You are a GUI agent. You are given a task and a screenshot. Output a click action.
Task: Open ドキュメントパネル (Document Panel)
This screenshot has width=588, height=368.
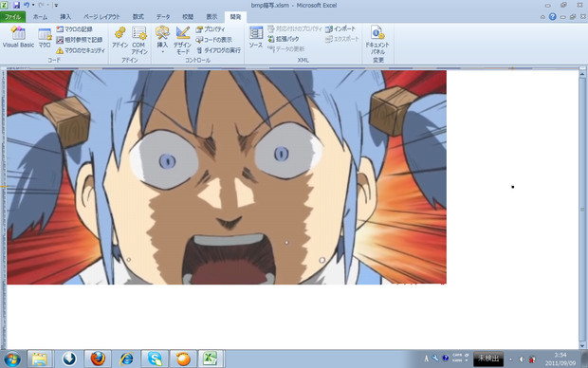pyautogui.click(x=377, y=40)
